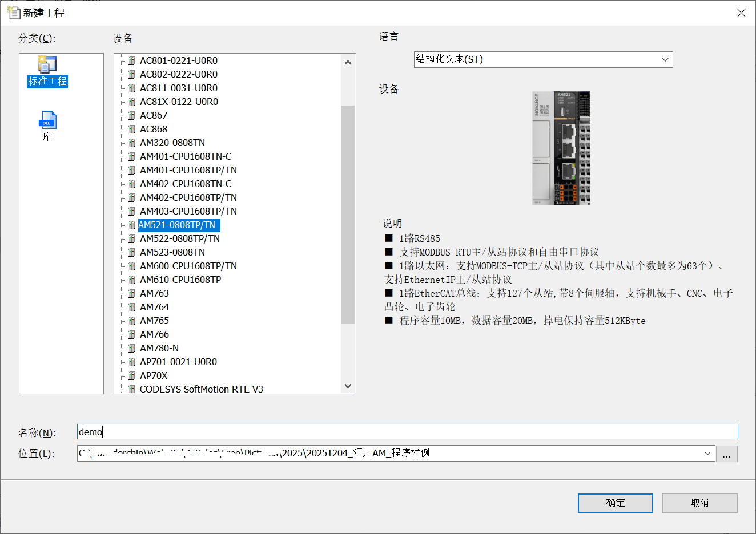Click the AM780-N device icon
This screenshot has width=756, height=534.
tap(132, 348)
